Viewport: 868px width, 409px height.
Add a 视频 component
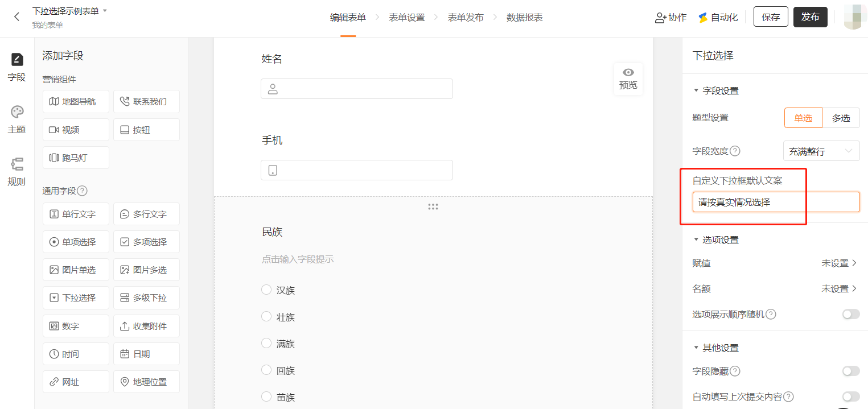pos(76,130)
